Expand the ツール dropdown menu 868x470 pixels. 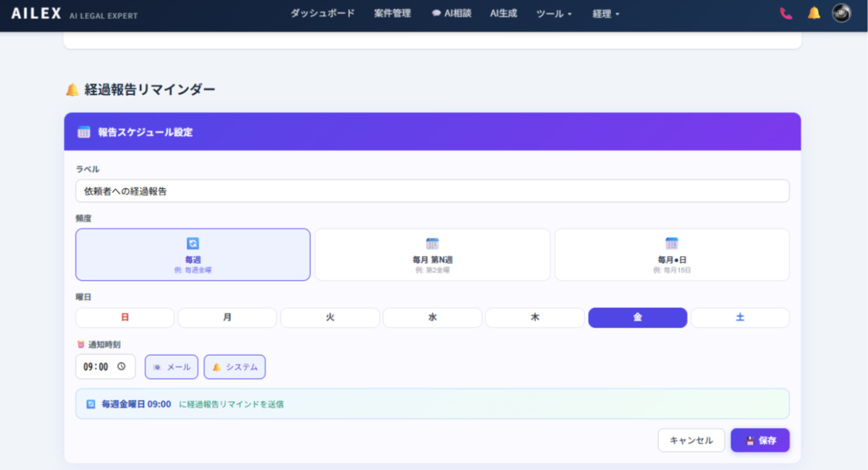(x=554, y=14)
